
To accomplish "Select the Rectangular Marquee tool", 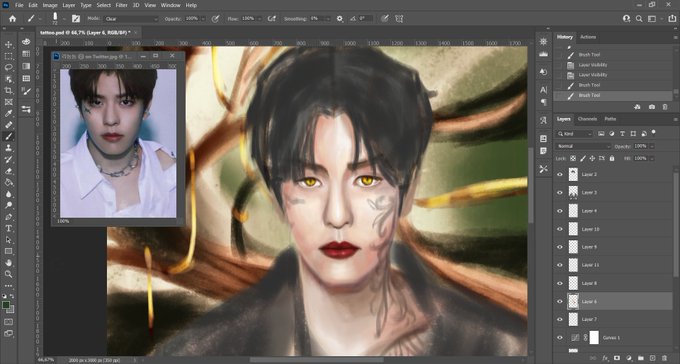I will pos(8,56).
